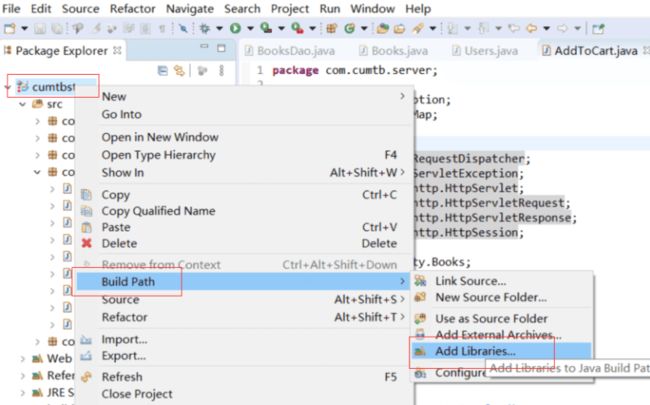Open the File menu
This screenshot has width=650, height=405.
point(11,9)
